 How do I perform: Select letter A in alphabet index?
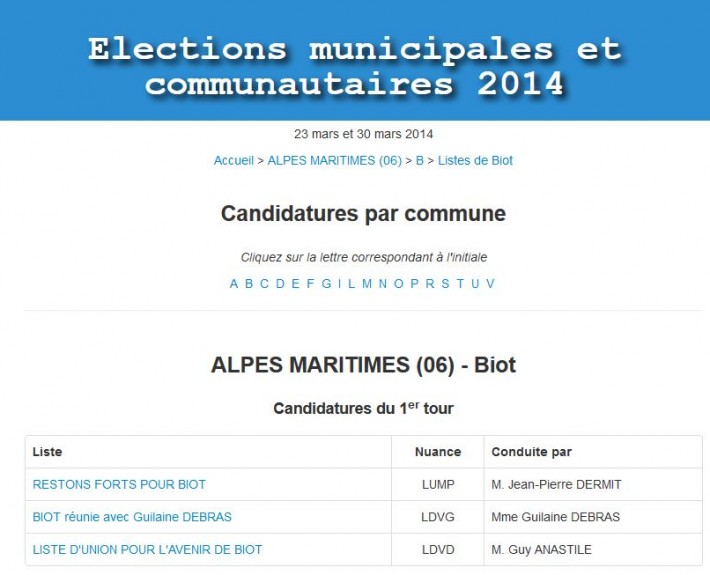pyautogui.click(x=234, y=283)
